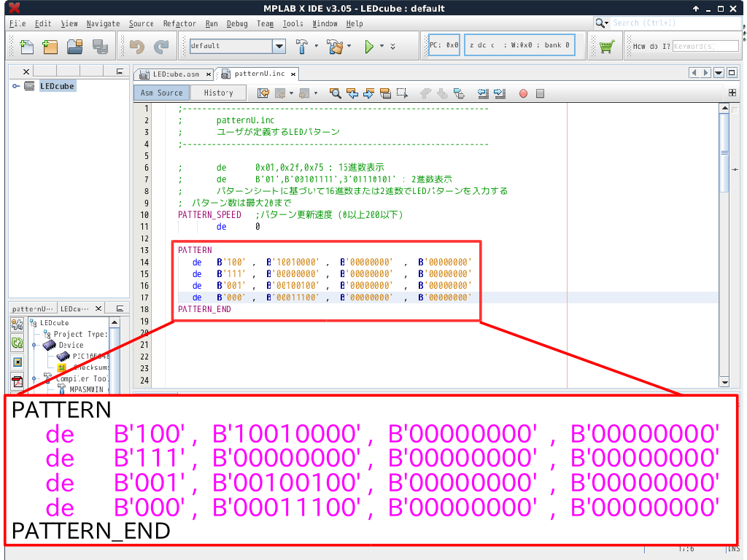Screen dimensions: 747x560
Task: Shift the line right
Action: pyautogui.click(x=500, y=93)
